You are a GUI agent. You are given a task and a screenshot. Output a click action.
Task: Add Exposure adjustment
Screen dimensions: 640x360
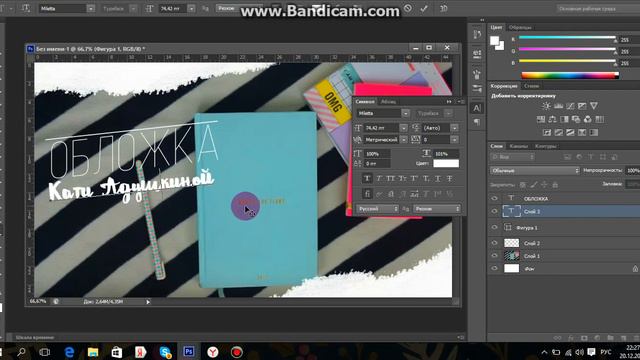pyautogui.click(x=582, y=106)
